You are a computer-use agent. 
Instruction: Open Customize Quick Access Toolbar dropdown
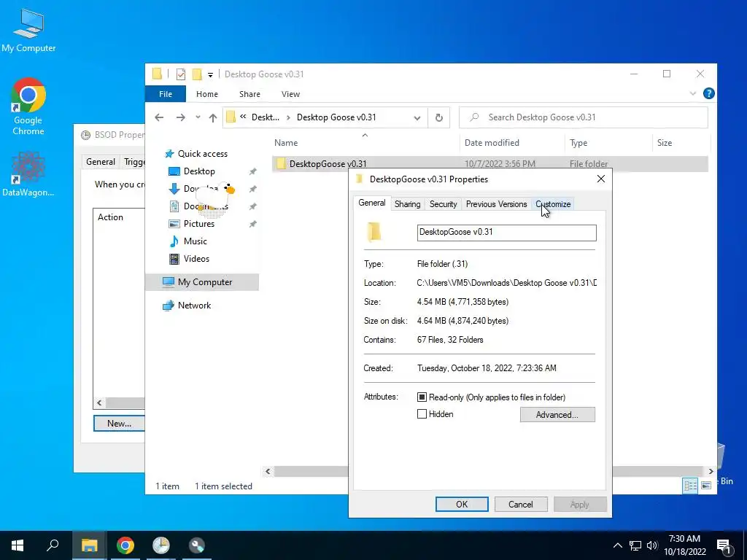[210, 75]
